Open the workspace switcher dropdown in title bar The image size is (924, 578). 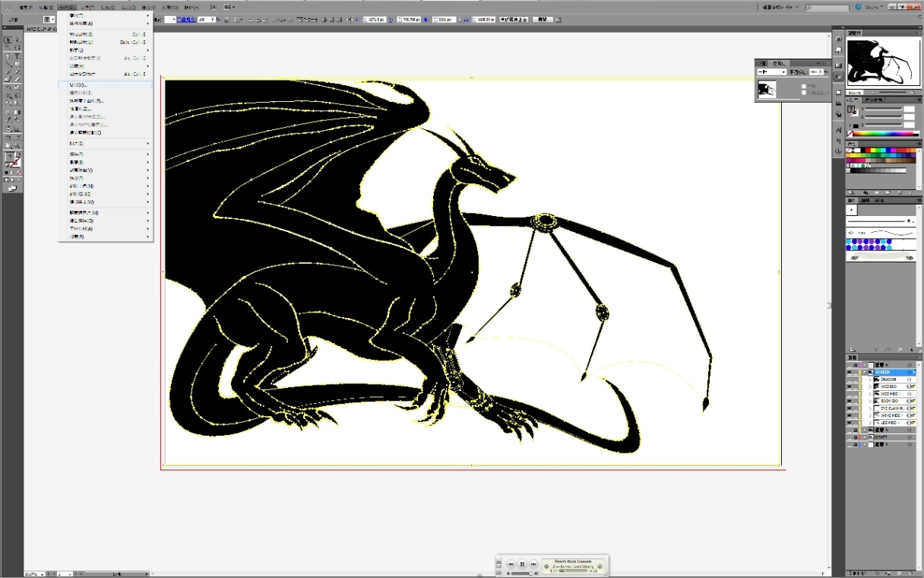click(781, 7)
